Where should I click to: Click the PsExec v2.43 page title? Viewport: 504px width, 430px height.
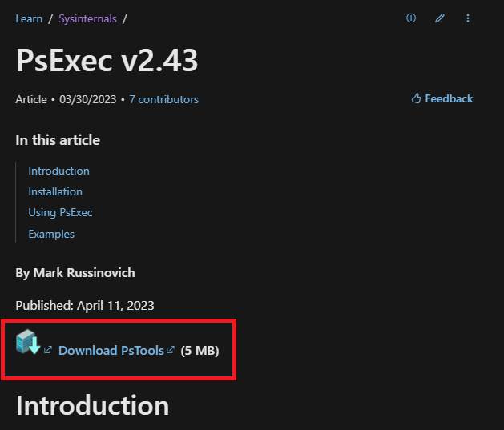tap(107, 60)
